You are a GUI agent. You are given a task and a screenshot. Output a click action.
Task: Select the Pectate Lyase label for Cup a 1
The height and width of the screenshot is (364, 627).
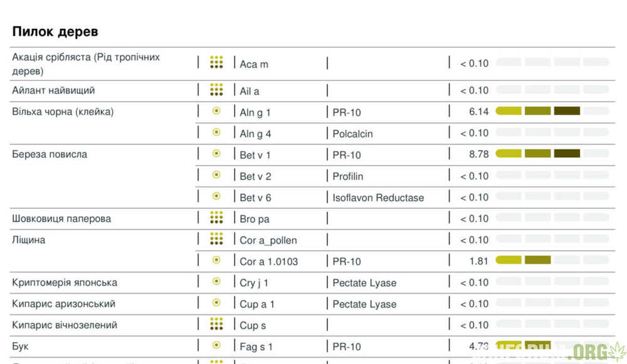[365, 304]
